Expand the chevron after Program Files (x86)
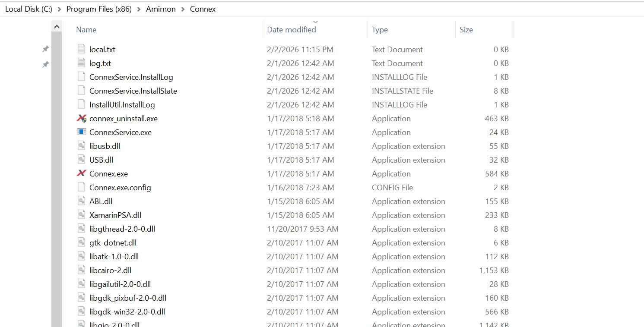 [138, 9]
